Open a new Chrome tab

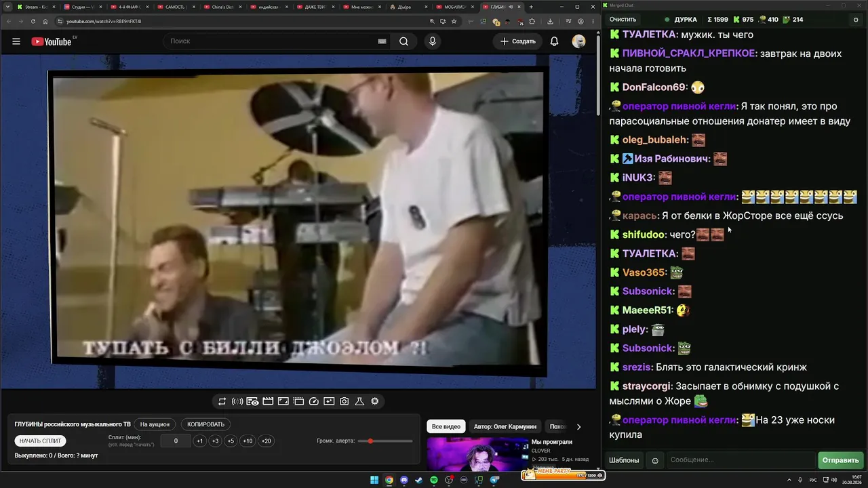[531, 7]
